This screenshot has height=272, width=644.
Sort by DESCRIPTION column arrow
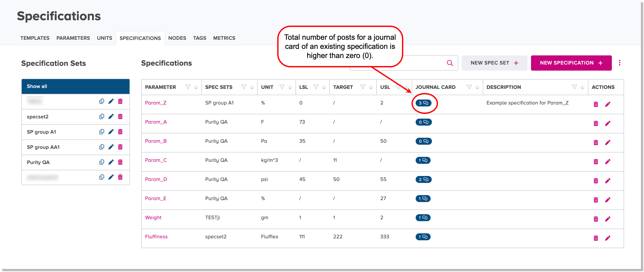tap(583, 87)
